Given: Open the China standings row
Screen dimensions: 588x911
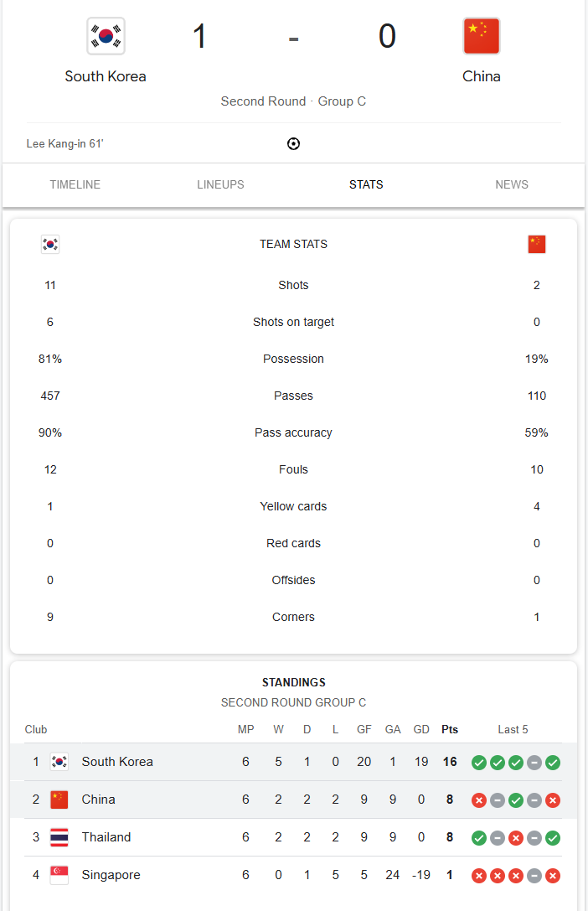Looking at the screenshot, I should click(x=99, y=800).
